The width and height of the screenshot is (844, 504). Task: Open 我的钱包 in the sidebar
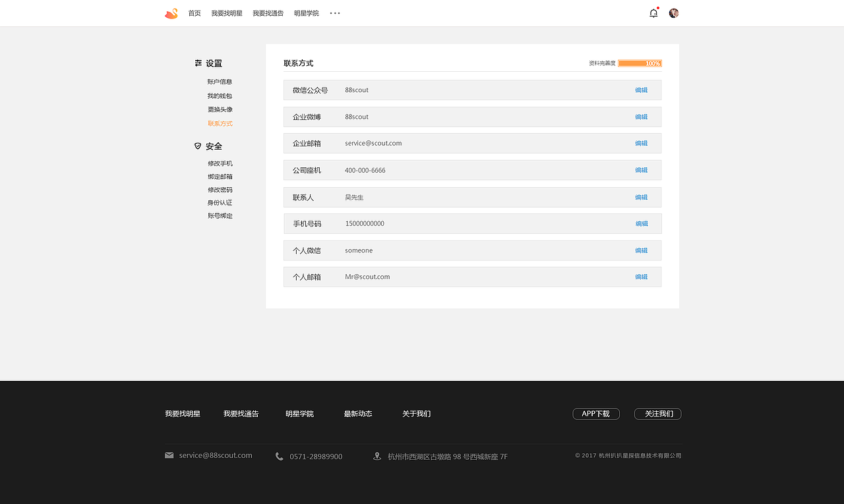(220, 96)
